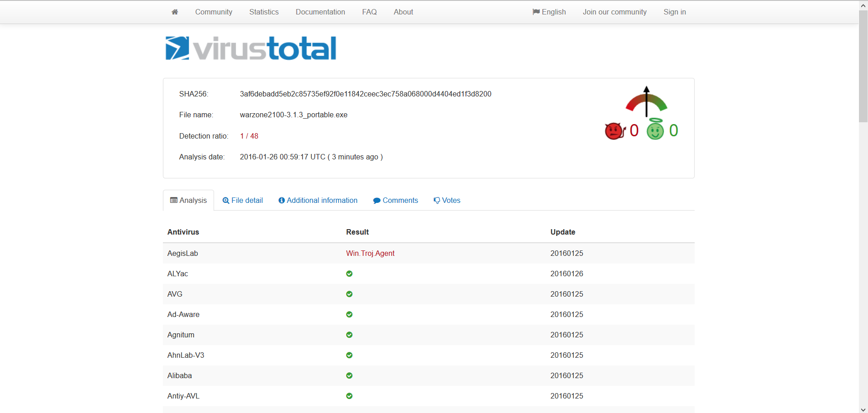Click the SHA256 hash value
This screenshot has height=413, width=868.
click(x=366, y=94)
